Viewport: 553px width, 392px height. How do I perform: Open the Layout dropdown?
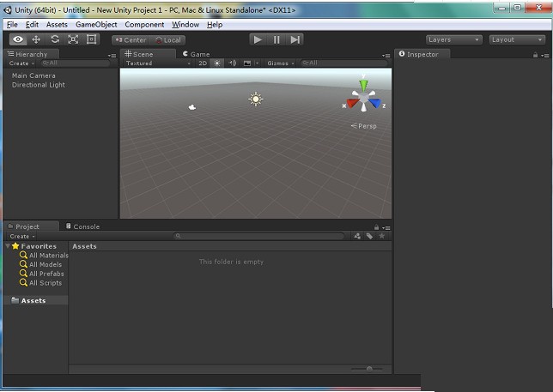coord(516,39)
